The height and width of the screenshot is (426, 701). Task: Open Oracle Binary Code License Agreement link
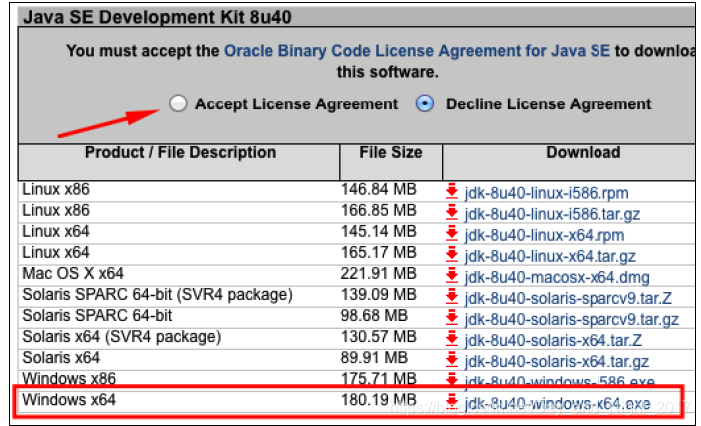417,51
